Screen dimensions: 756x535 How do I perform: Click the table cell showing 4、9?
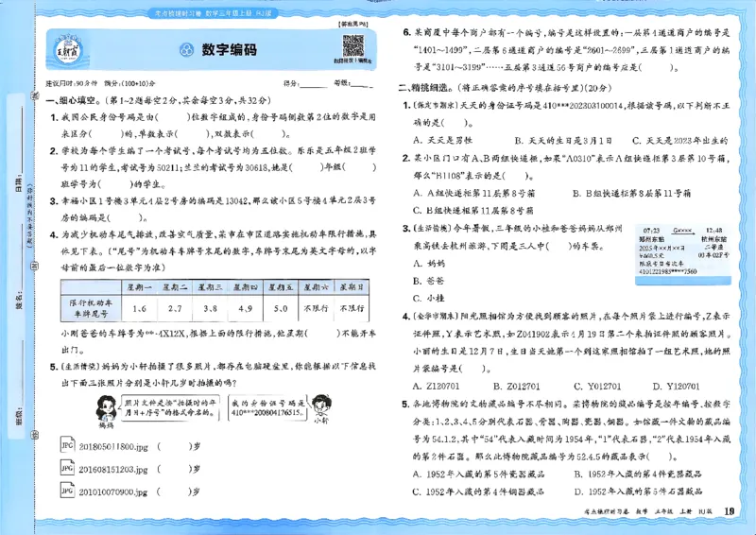point(246,308)
